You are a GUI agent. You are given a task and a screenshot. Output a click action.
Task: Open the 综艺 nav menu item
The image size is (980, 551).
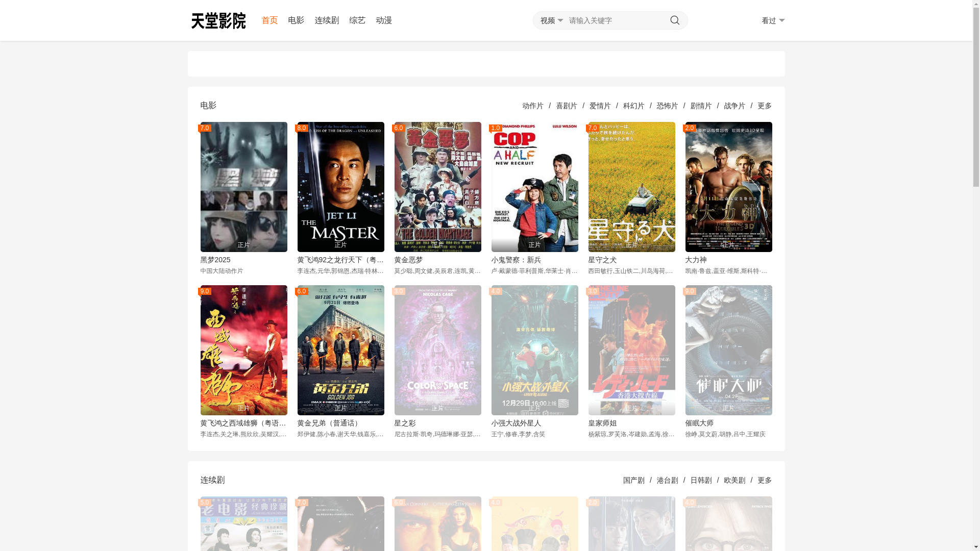tap(357, 20)
